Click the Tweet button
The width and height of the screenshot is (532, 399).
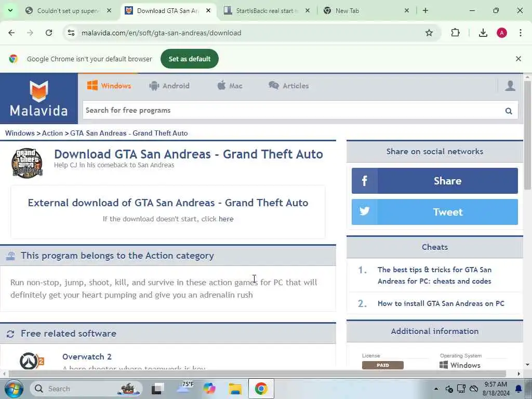point(435,212)
